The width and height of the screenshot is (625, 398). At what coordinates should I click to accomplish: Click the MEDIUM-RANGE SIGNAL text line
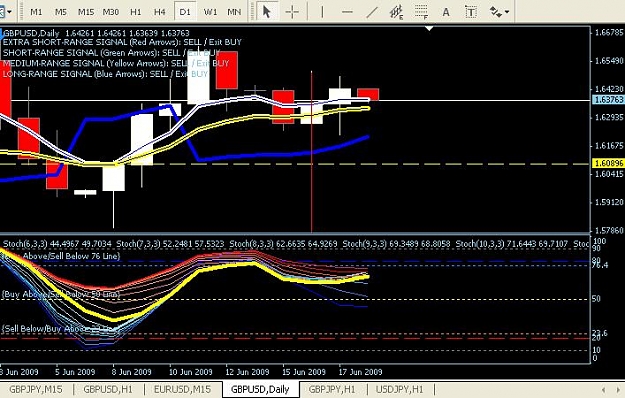[x=116, y=63]
